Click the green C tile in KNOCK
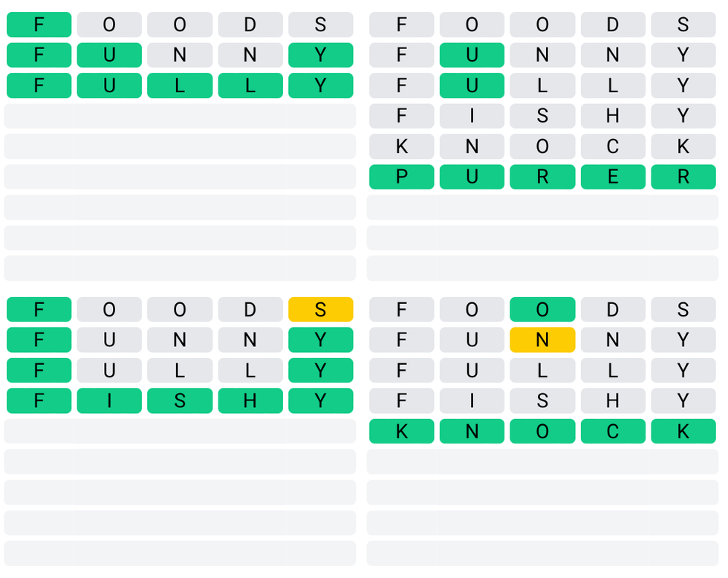 (613, 432)
